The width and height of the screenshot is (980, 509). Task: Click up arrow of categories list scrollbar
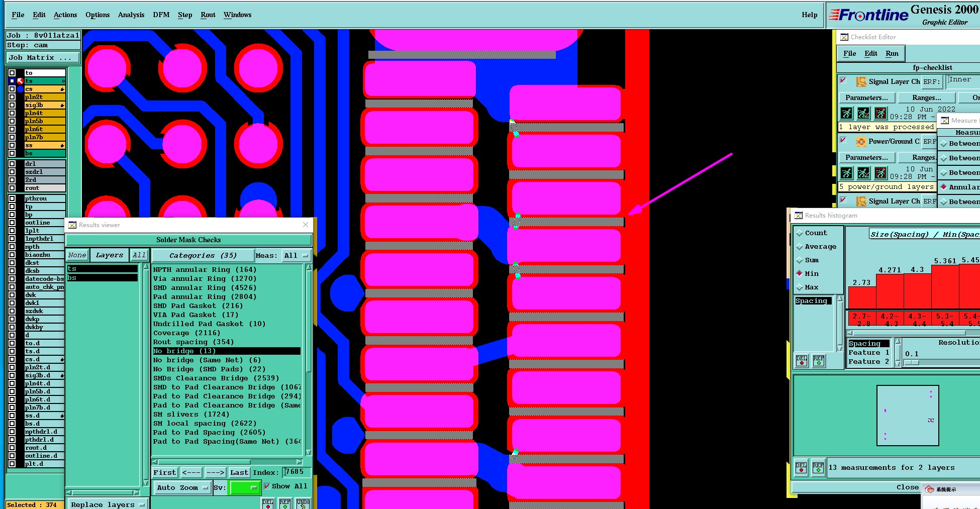pos(309,268)
